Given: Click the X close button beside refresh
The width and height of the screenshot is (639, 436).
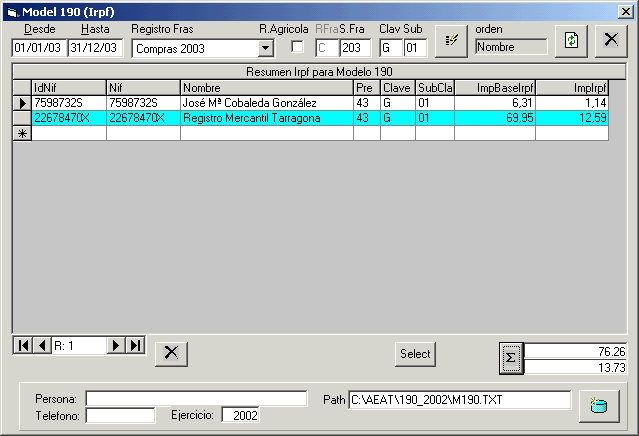Looking at the screenshot, I should 609,40.
